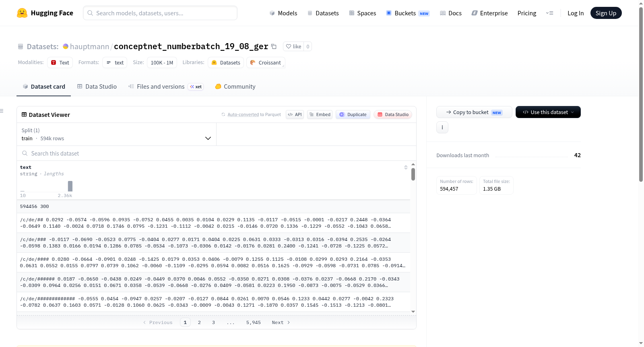This screenshot has height=347, width=644.
Task: Click the hauptmann avatar icon
Action: (66, 46)
